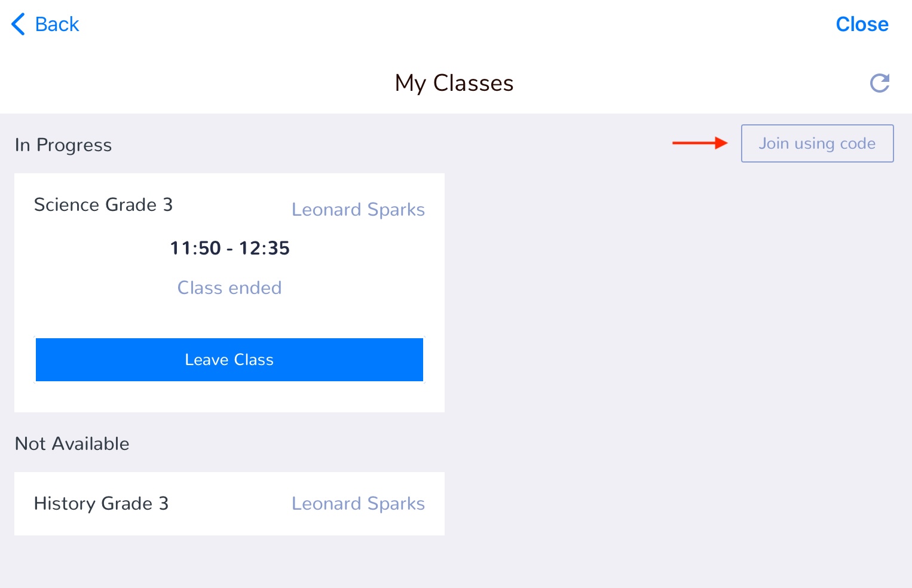Open the History Grade 3 class row

[229, 504]
